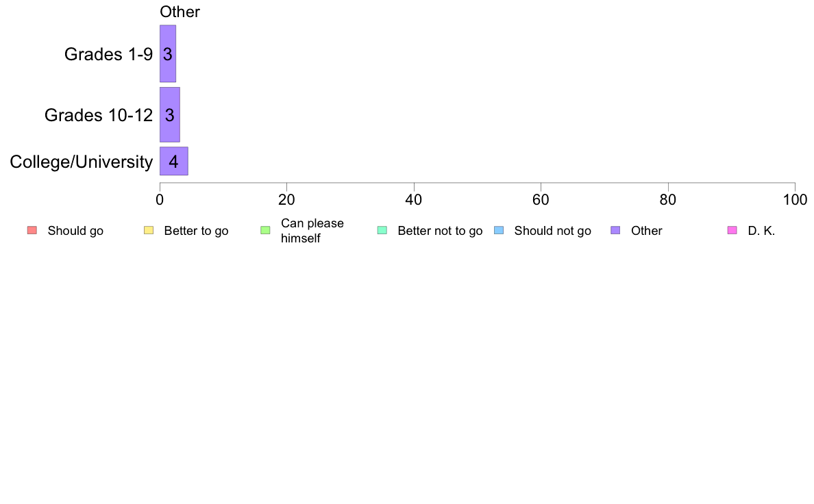Click the Can please himself legend label
The image size is (814, 504).
point(312,231)
